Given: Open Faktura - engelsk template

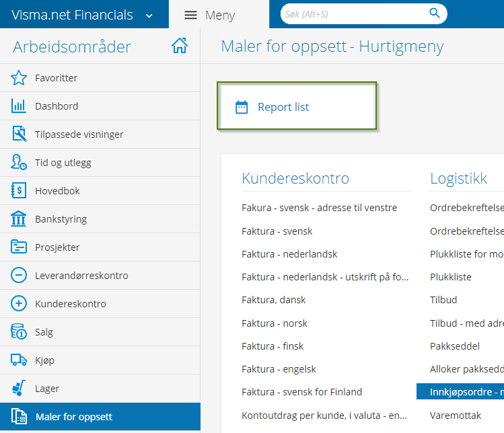Looking at the screenshot, I should coord(279,368).
